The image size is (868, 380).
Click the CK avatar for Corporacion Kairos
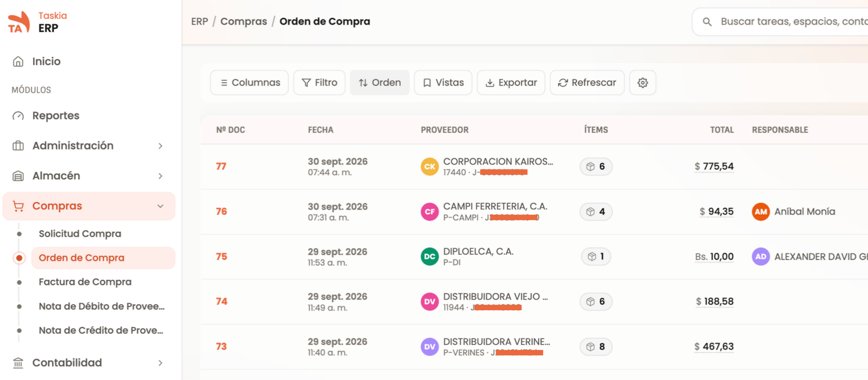(x=429, y=167)
